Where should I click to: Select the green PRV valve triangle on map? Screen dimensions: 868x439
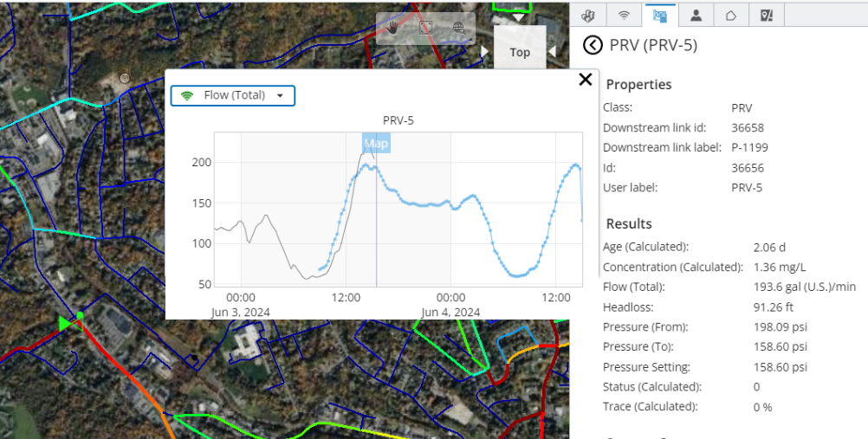pos(66,324)
